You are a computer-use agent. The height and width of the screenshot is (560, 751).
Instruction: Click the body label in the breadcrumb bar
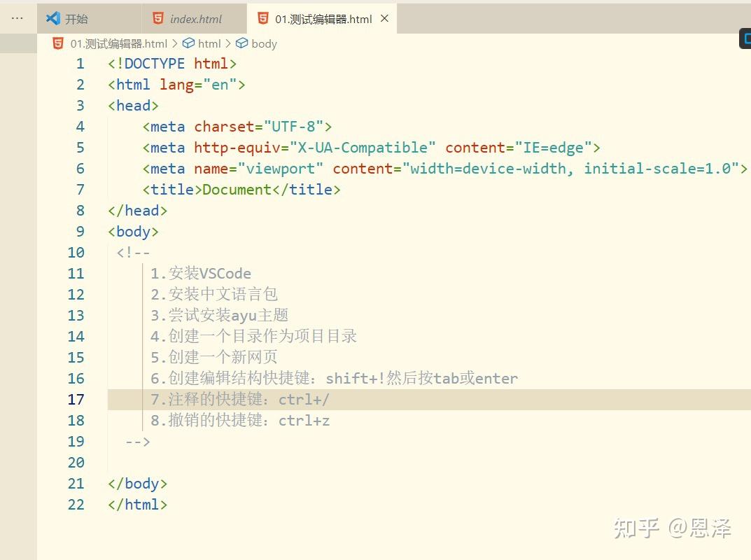tap(264, 43)
